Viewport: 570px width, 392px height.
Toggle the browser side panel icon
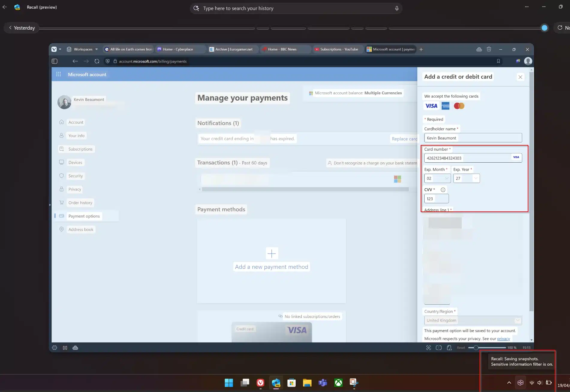55,61
